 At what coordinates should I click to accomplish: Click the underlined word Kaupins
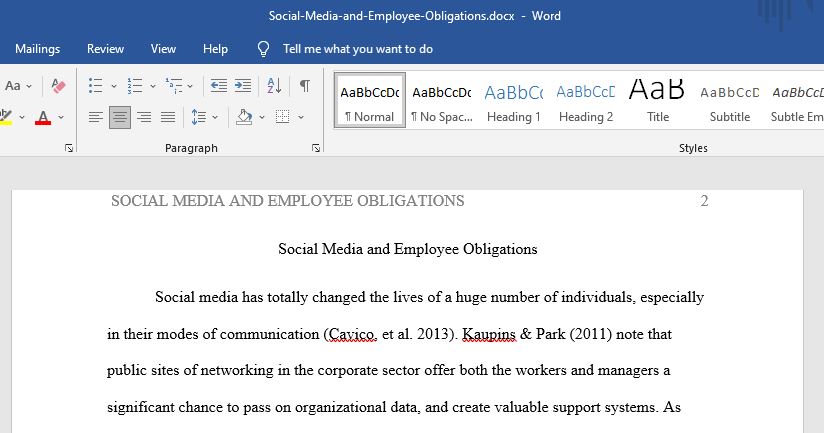coord(489,334)
